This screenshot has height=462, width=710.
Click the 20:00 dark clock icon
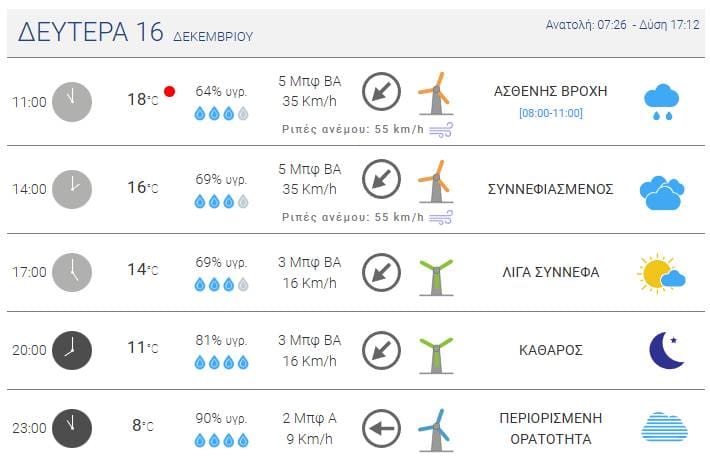click(x=72, y=350)
